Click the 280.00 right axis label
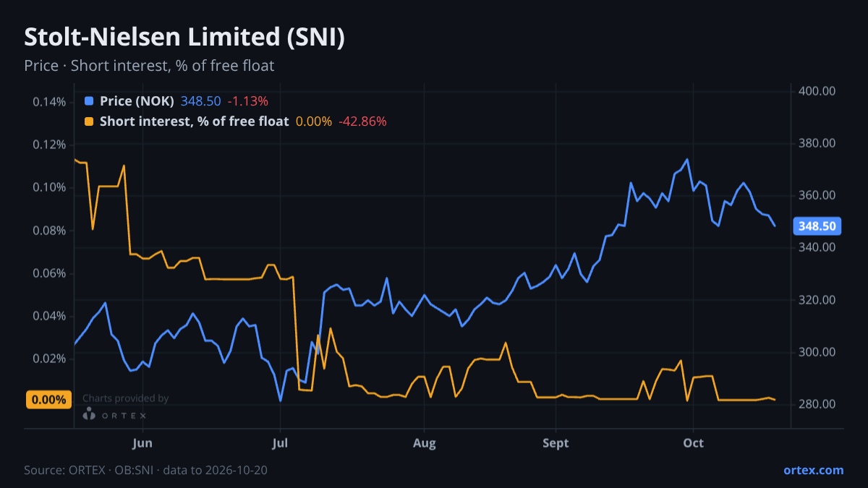868x488 pixels. 817,404
